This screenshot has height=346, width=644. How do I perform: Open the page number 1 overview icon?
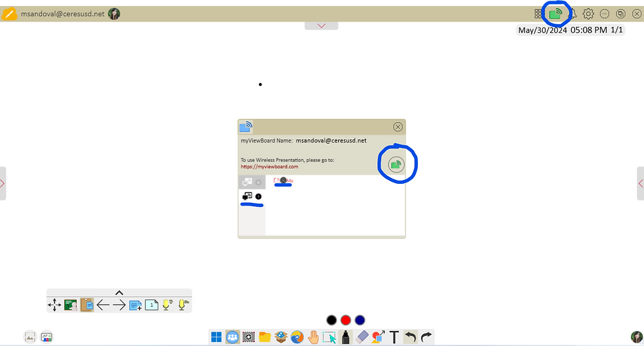pos(152,305)
